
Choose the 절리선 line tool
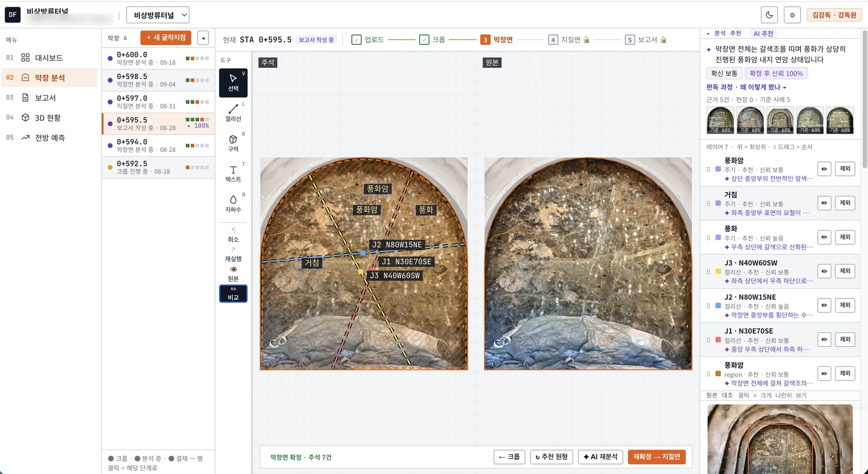coord(233,113)
